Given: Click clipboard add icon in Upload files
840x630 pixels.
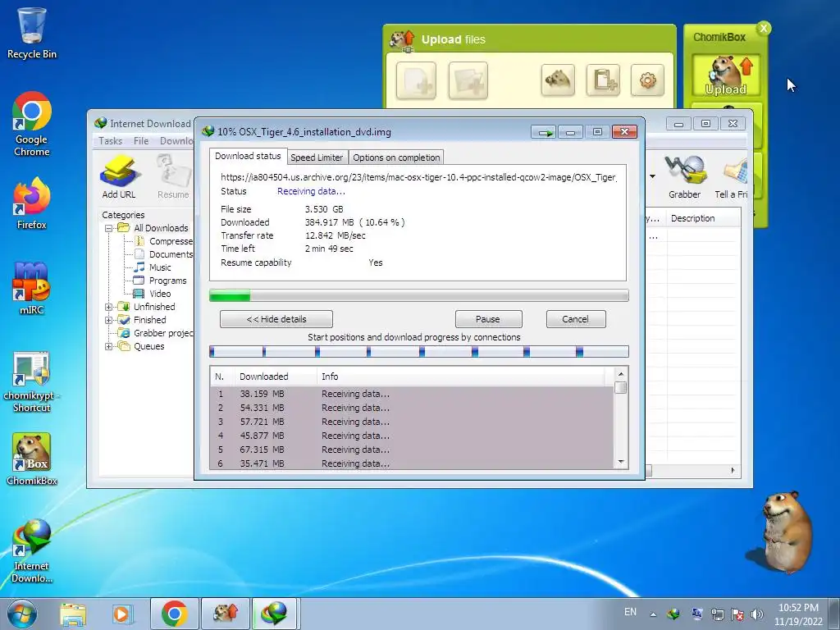Looking at the screenshot, I should [x=603, y=80].
